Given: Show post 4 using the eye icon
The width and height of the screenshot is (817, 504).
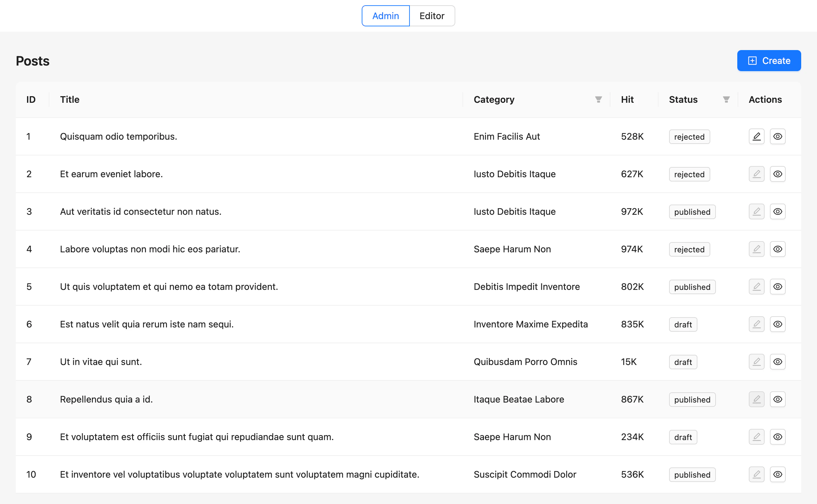Looking at the screenshot, I should click(x=778, y=249).
